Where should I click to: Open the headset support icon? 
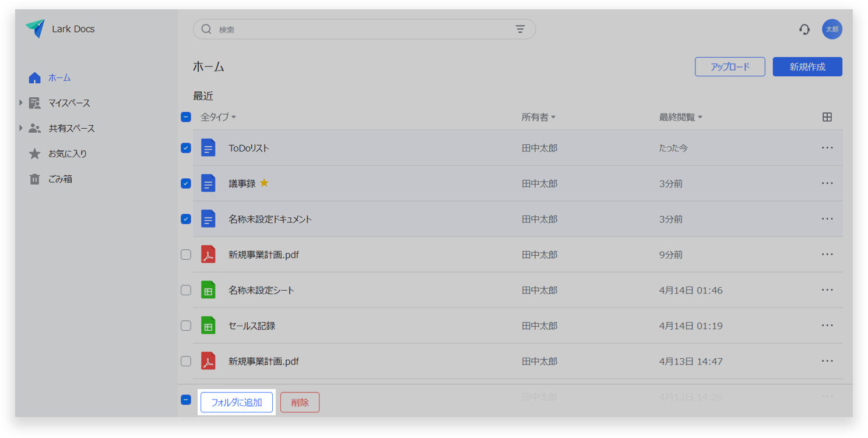(x=804, y=29)
